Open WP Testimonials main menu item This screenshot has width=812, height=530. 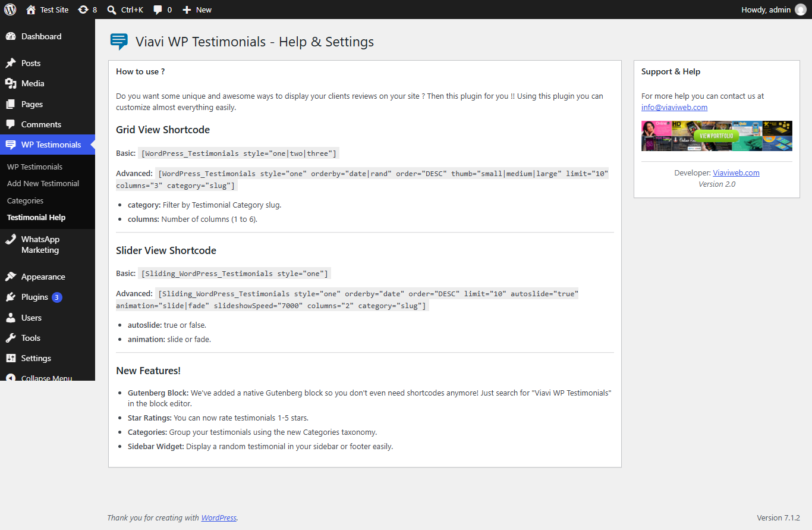point(48,145)
